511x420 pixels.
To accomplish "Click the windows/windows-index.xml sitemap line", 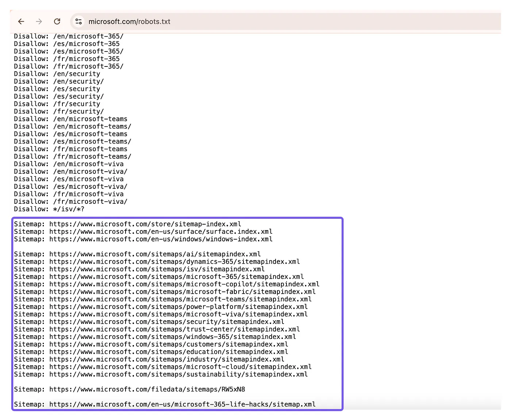I will tap(143, 239).
